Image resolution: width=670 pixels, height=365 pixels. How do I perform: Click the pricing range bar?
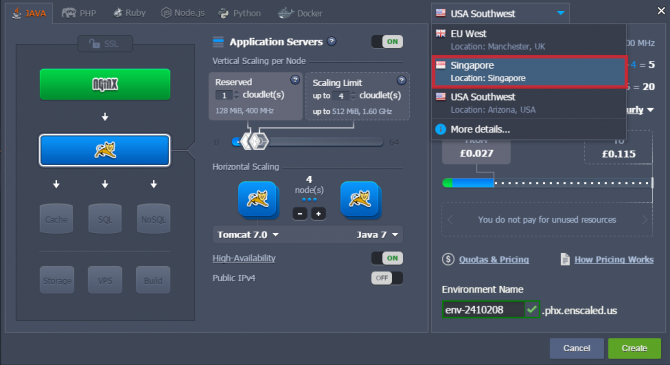(x=547, y=183)
